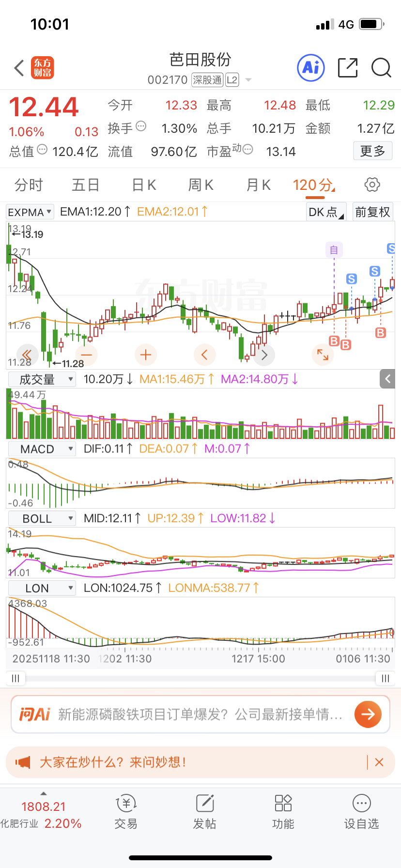Tap the L2 badge
The width and height of the screenshot is (401, 868).
point(232,80)
